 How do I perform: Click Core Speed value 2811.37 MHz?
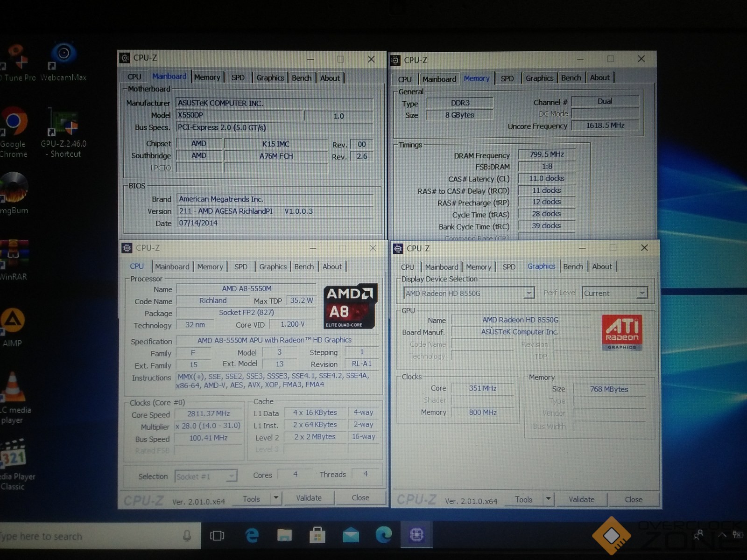point(209,414)
